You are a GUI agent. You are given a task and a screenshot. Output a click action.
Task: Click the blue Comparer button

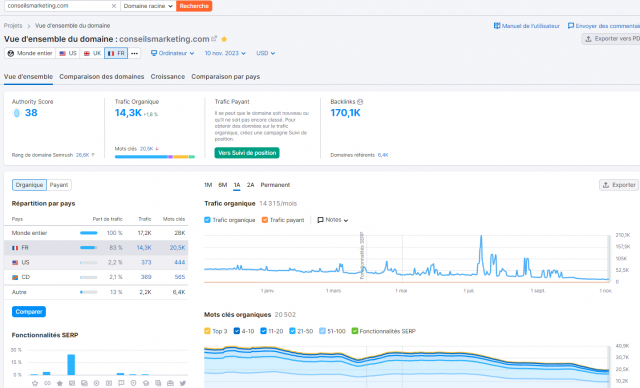(x=29, y=312)
